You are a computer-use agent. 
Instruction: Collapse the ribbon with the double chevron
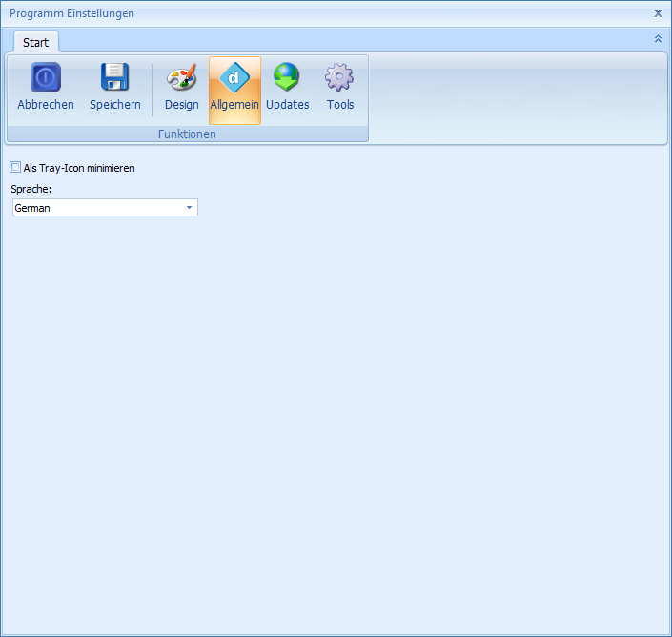point(658,39)
